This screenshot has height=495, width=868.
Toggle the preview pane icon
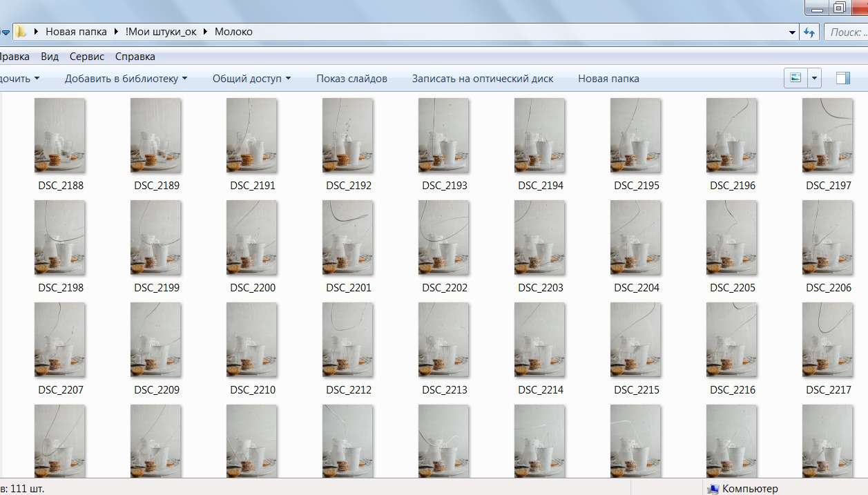842,78
